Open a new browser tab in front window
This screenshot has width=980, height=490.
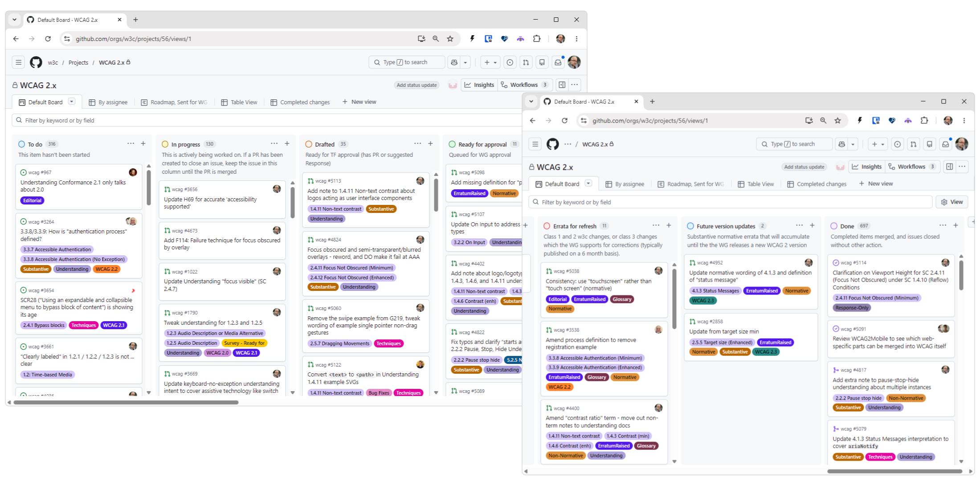[652, 102]
